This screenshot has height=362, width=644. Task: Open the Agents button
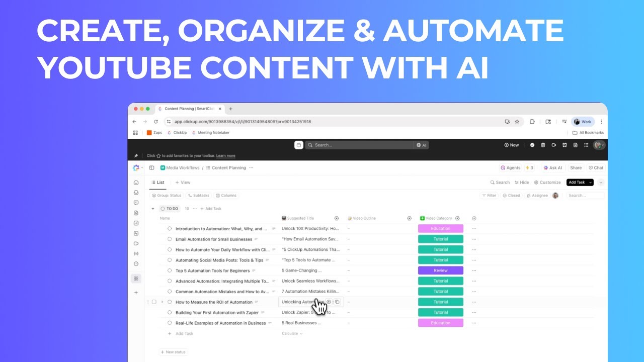tap(510, 168)
